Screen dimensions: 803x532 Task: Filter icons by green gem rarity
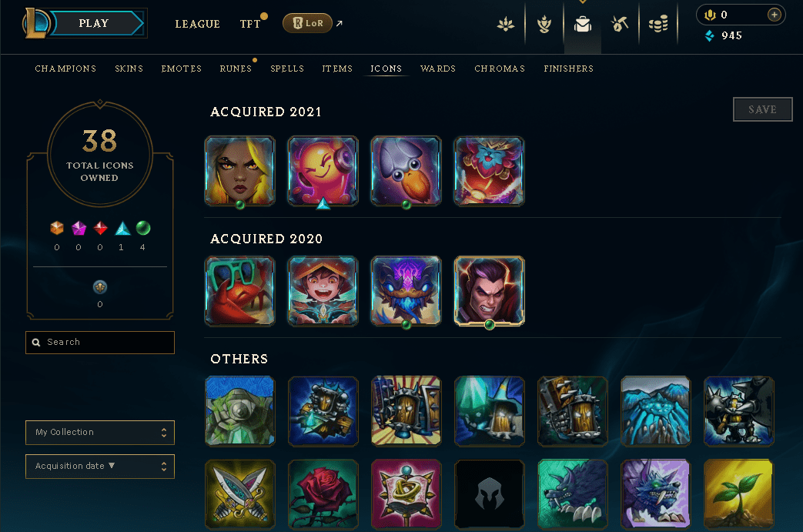point(143,228)
